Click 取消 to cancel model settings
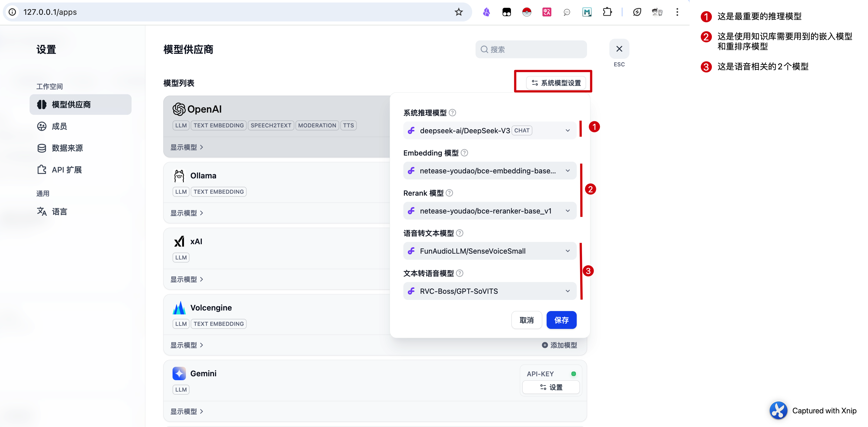The image size is (868, 427). click(x=526, y=320)
